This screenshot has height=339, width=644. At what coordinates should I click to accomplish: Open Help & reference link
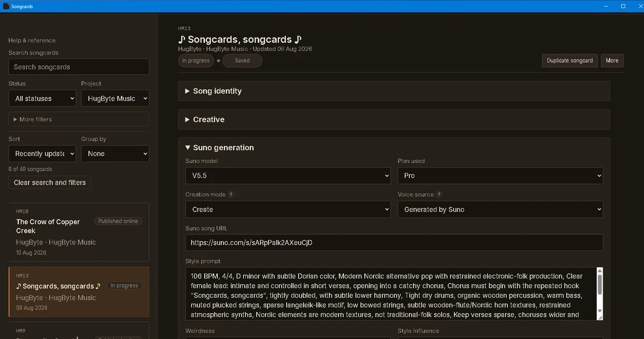pos(32,41)
